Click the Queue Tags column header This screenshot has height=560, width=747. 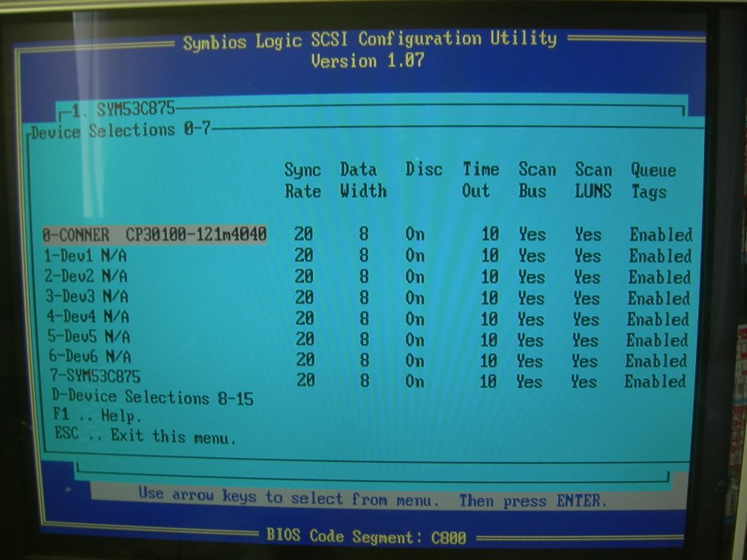click(x=654, y=181)
